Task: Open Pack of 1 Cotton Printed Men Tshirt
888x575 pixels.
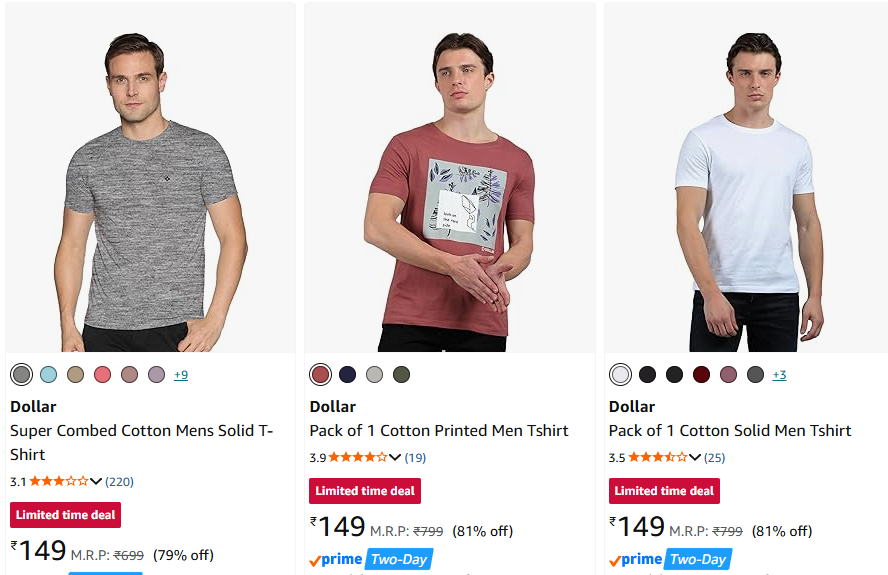Action: [x=439, y=431]
